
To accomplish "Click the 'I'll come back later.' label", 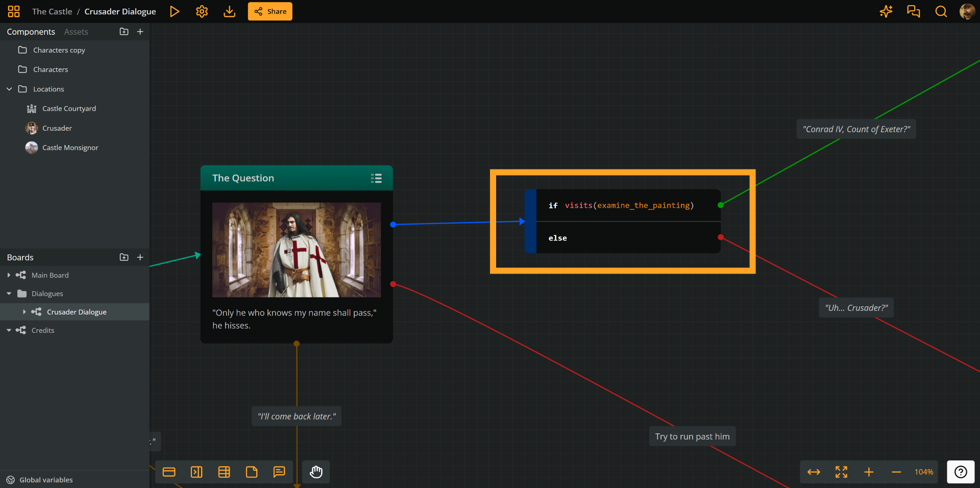I will pos(297,417).
